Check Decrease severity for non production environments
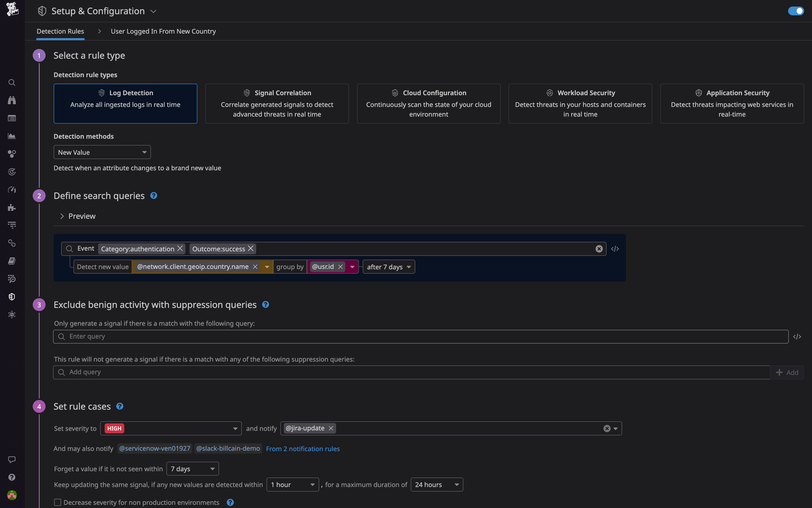The image size is (812, 508). [x=58, y=502]
